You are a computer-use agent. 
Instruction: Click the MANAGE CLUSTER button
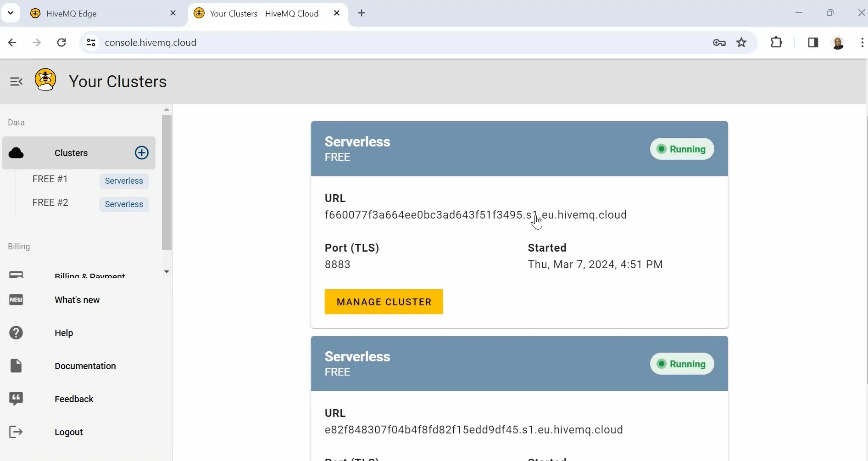[384, 302]
